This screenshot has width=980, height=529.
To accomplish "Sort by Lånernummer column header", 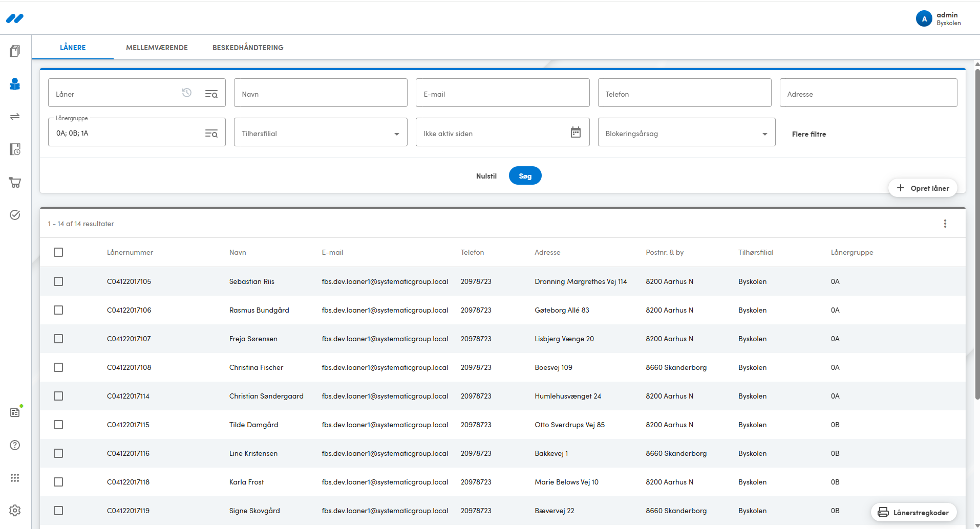I will tap(130, 252).
